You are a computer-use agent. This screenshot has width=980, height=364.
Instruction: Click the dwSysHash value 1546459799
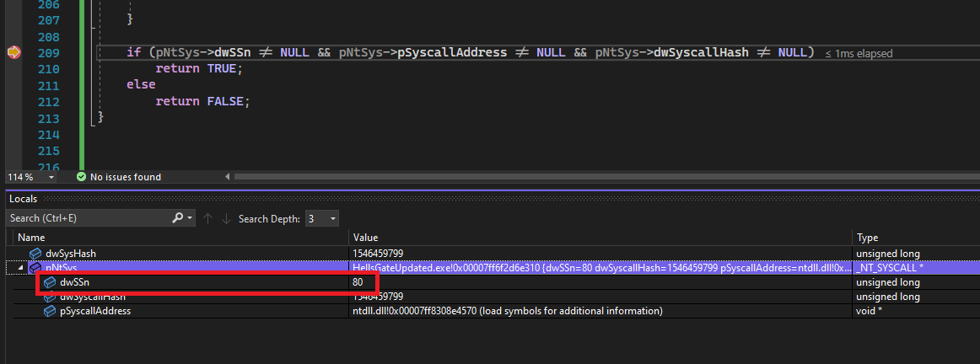click(x=378, y=254)
